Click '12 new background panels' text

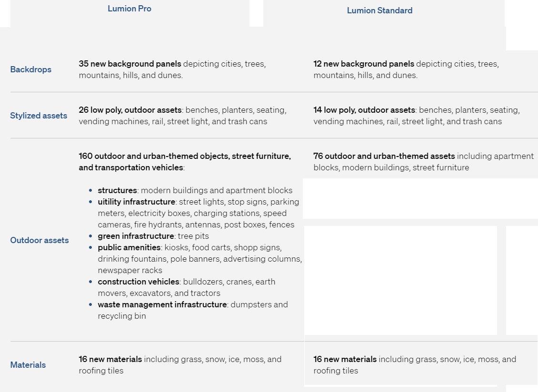click(364, 64)
